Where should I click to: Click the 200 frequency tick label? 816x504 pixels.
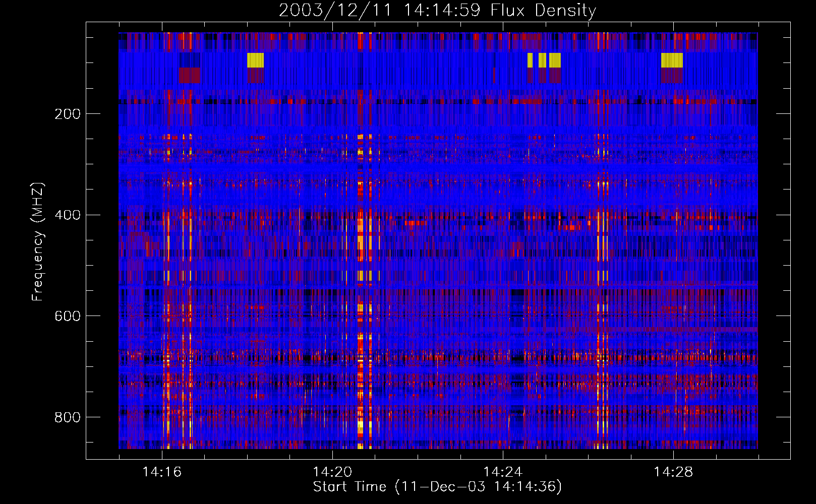point(68,114)
